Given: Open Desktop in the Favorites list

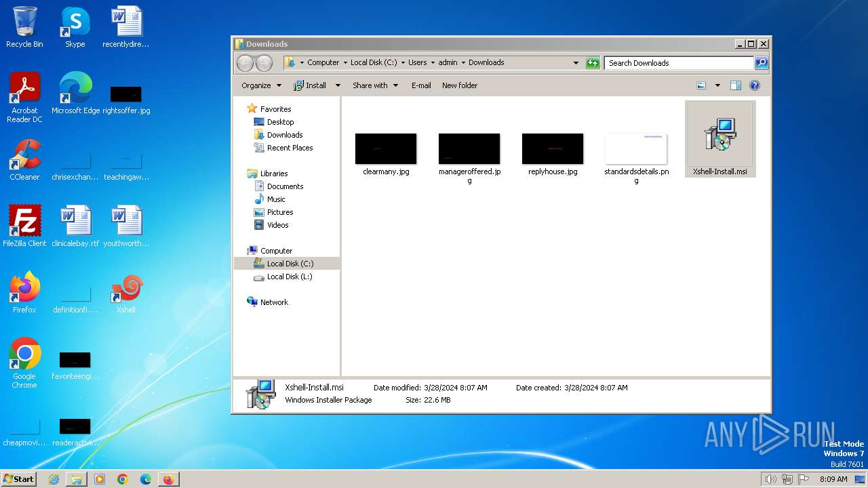Looking at the screenshot, I should (x=280, y=122).
